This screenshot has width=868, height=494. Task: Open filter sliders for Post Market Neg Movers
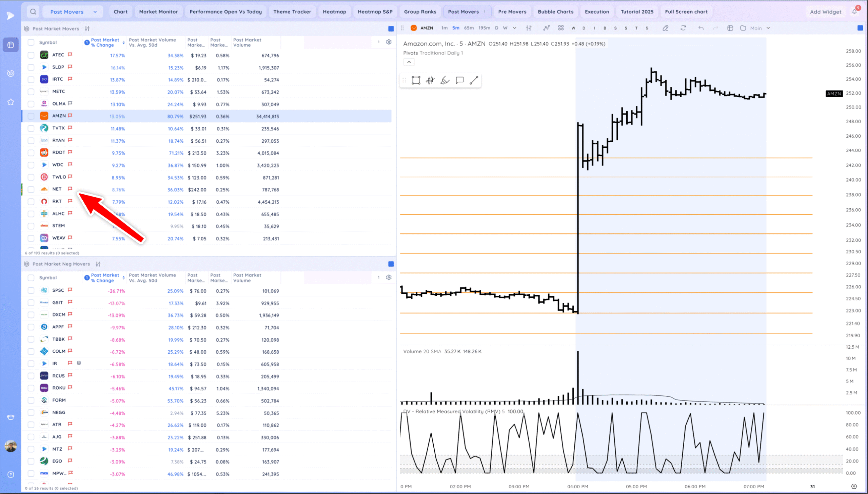(x=98, y=264)
